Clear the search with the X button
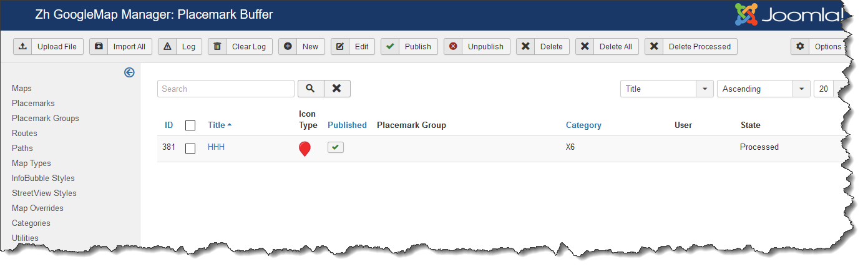Screen dimensions: 868x269 [337, 89]
